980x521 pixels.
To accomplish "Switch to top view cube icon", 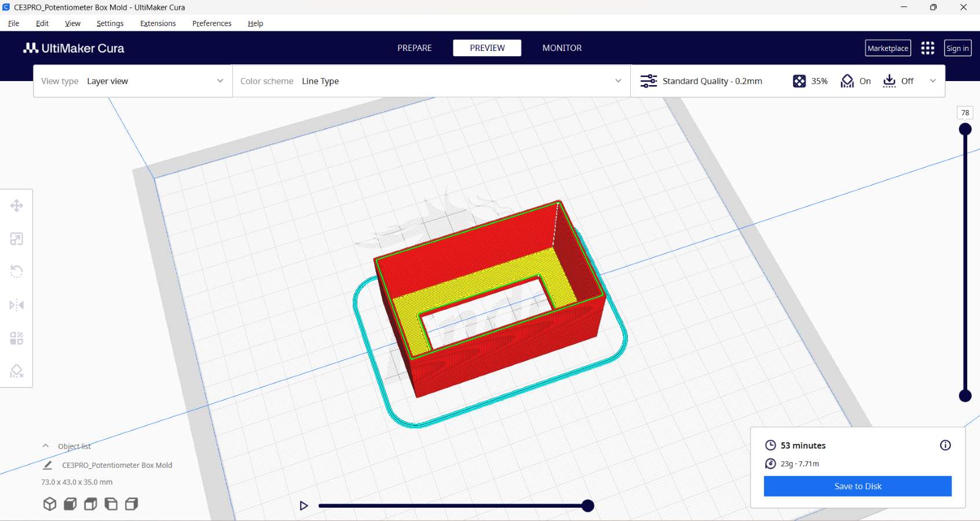I will coord(90,504).
